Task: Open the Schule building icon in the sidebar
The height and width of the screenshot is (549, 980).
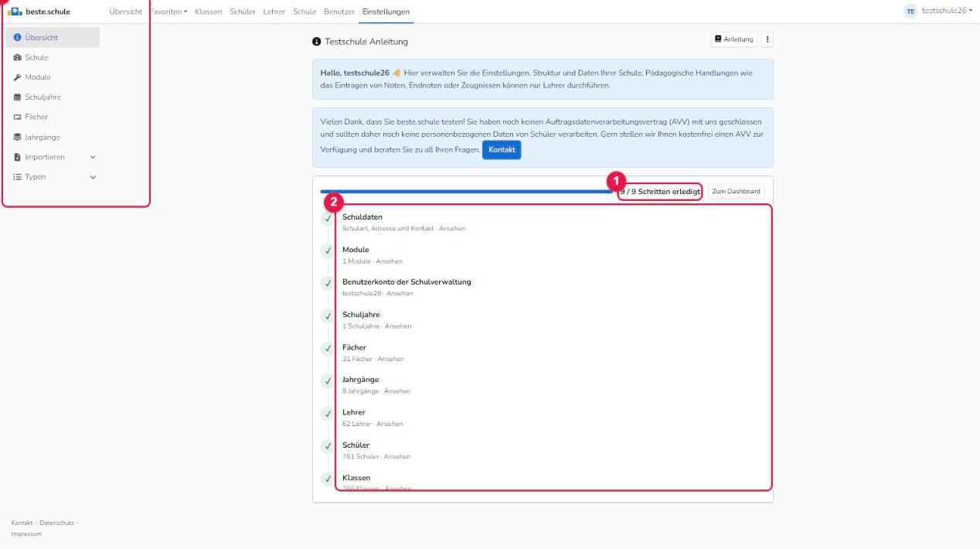Action: [18, 58]
